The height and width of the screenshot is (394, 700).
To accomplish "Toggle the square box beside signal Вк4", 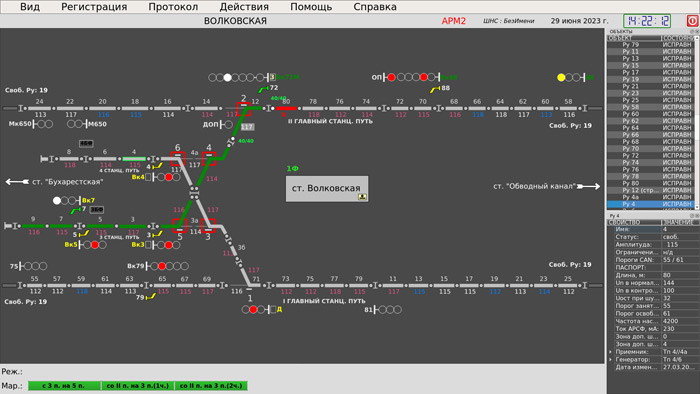I will [148, 178].
